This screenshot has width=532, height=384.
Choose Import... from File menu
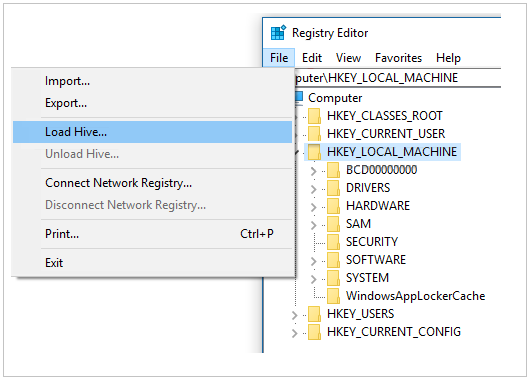[x=152, y=81]
